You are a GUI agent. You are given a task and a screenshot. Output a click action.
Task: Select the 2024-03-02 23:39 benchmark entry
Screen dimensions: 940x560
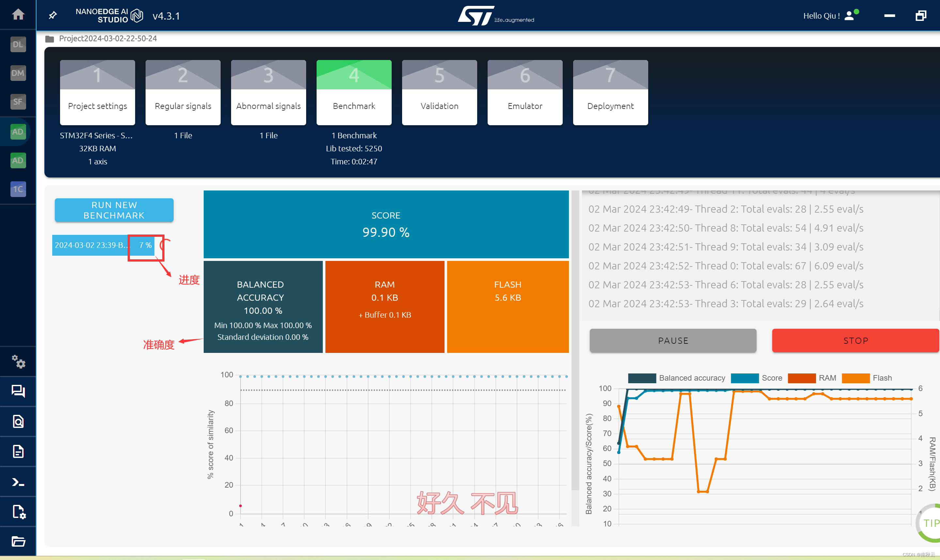pos(91,245)
